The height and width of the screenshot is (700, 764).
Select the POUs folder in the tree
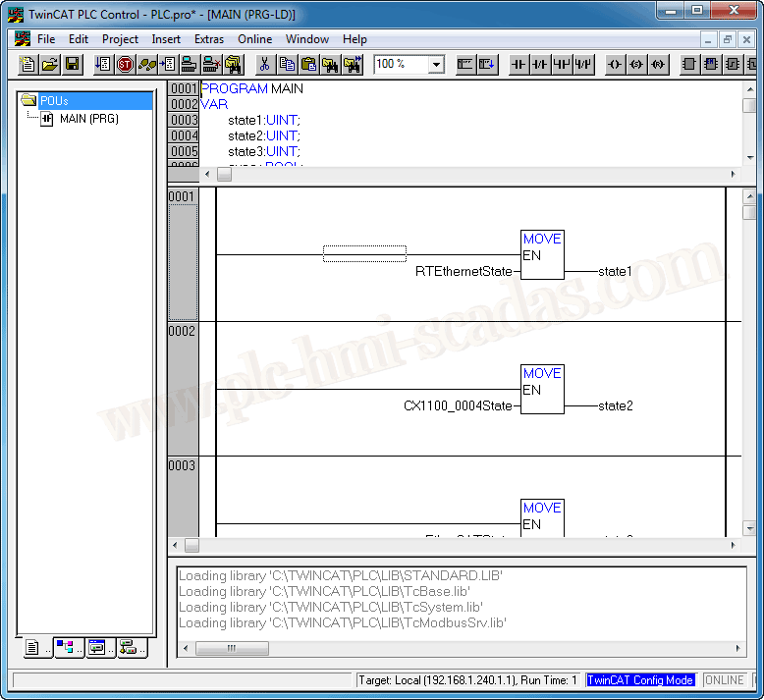[53, 101]
